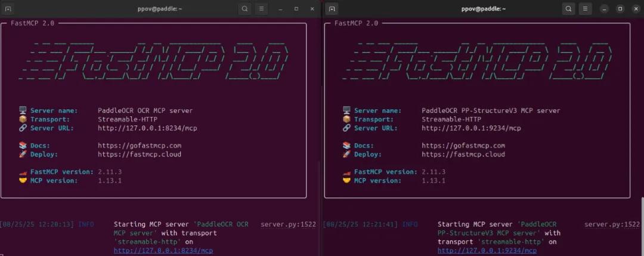
Task: Minimize the right terminal window
Action: coord(604,8)
